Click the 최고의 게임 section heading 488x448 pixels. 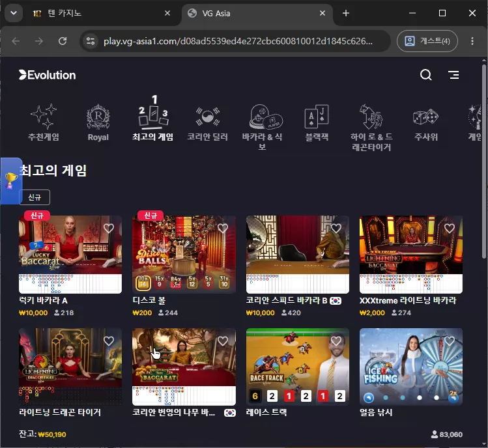53,171
